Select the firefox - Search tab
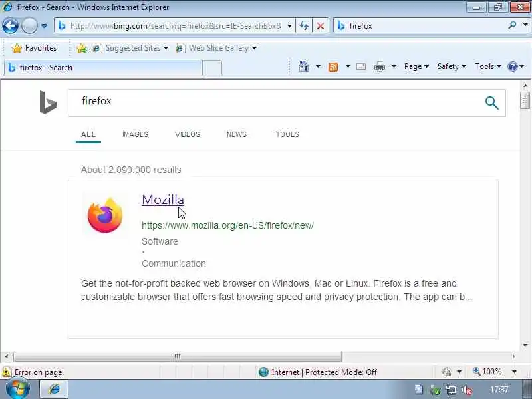Screen dimensions: 532x399 click(x=103, y=68)
